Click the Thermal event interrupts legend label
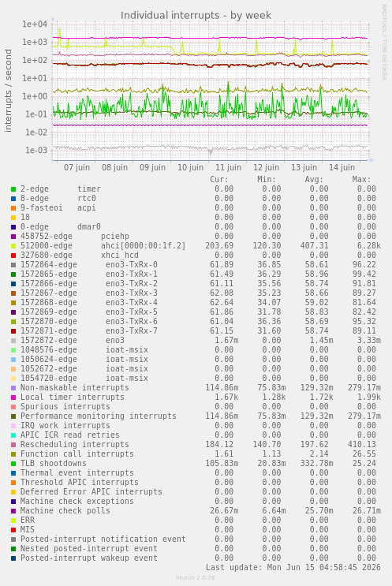 tap(77, 472)
